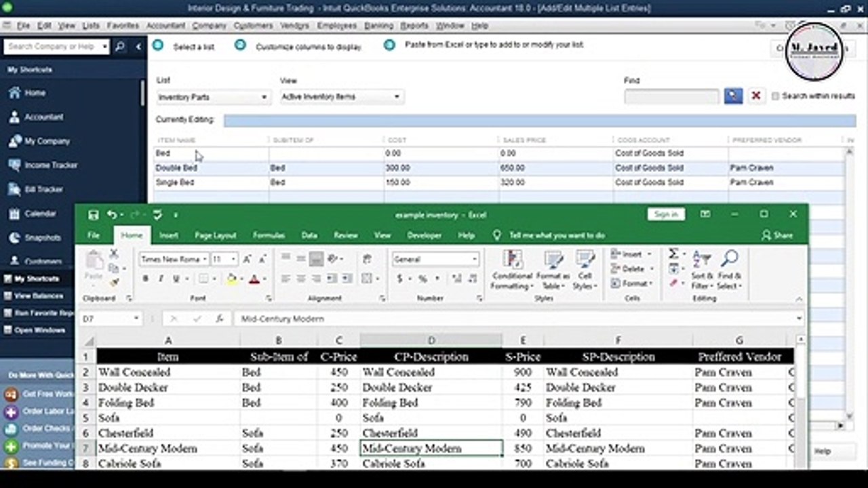
Task: Open QuickBooks Vendors menu
Action: pos(294,26)
